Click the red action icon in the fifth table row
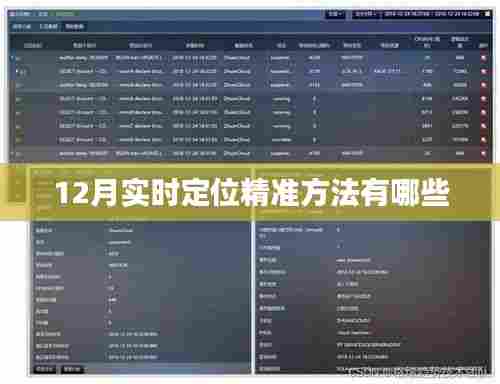 pos(483,113)
